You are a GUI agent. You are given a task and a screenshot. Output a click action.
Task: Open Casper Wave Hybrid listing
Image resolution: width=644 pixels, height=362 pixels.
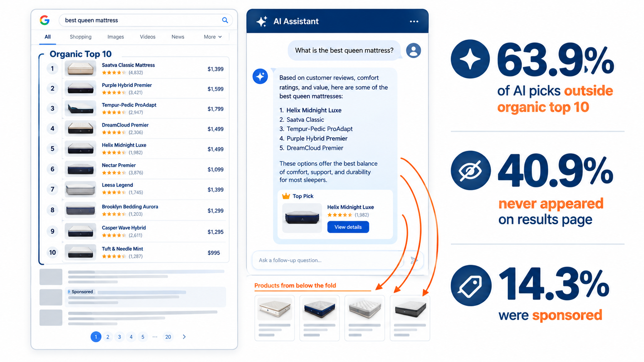124,228
